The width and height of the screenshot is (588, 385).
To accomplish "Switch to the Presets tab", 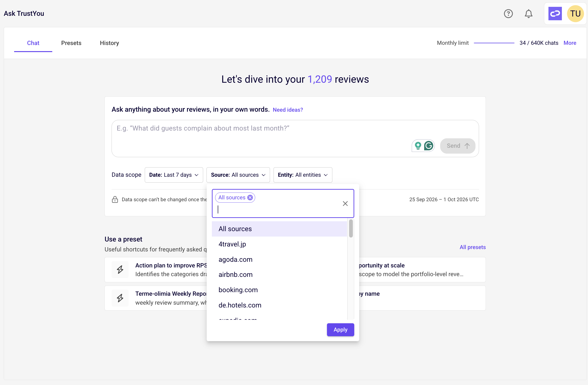I will pos(71,43).
